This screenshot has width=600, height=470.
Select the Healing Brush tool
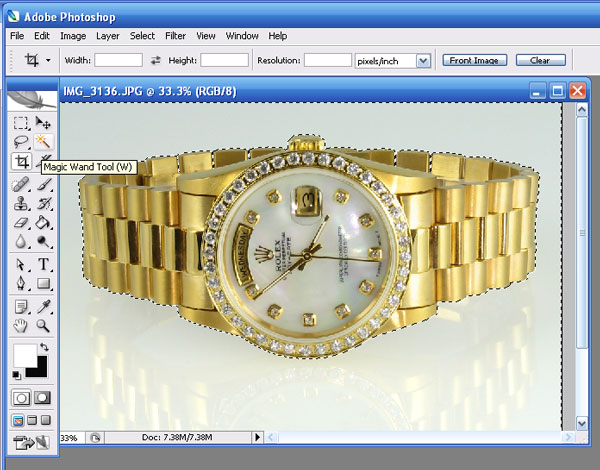tap(21, 184)
